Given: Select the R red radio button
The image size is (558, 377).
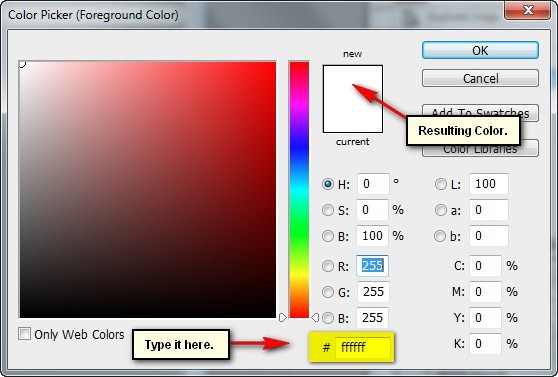Looking at the screenshot, I should click(x=327, y=266).
